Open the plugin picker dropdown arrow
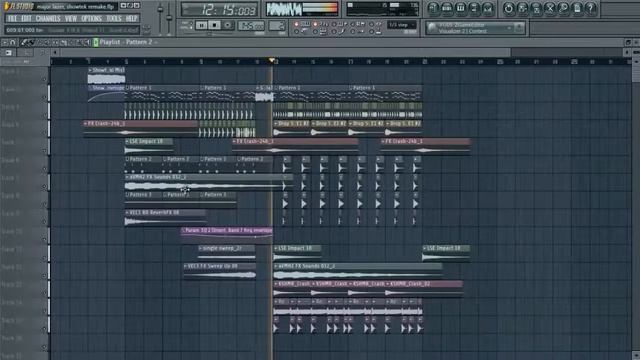Screen dimensions: 640x360 (x=509, y=28)
